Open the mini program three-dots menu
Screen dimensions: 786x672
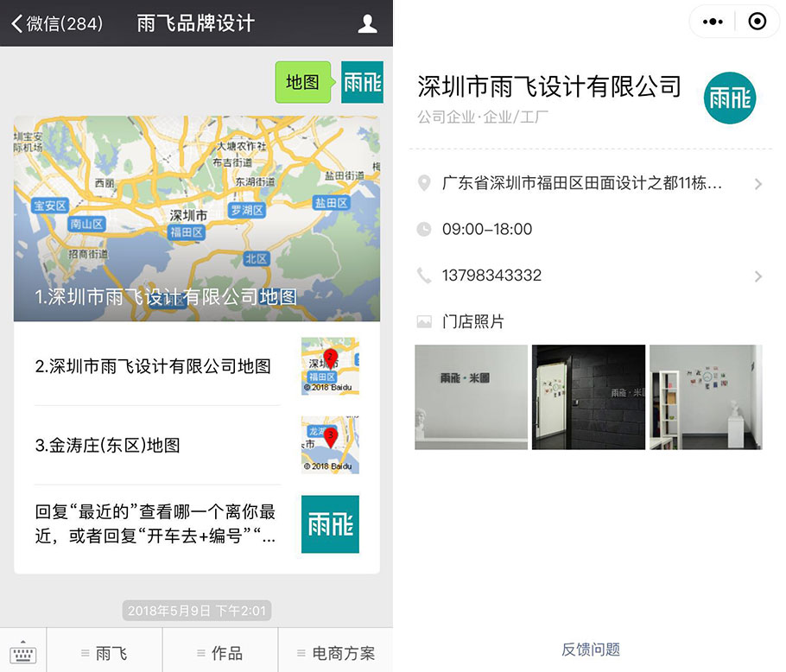[713, 22]
